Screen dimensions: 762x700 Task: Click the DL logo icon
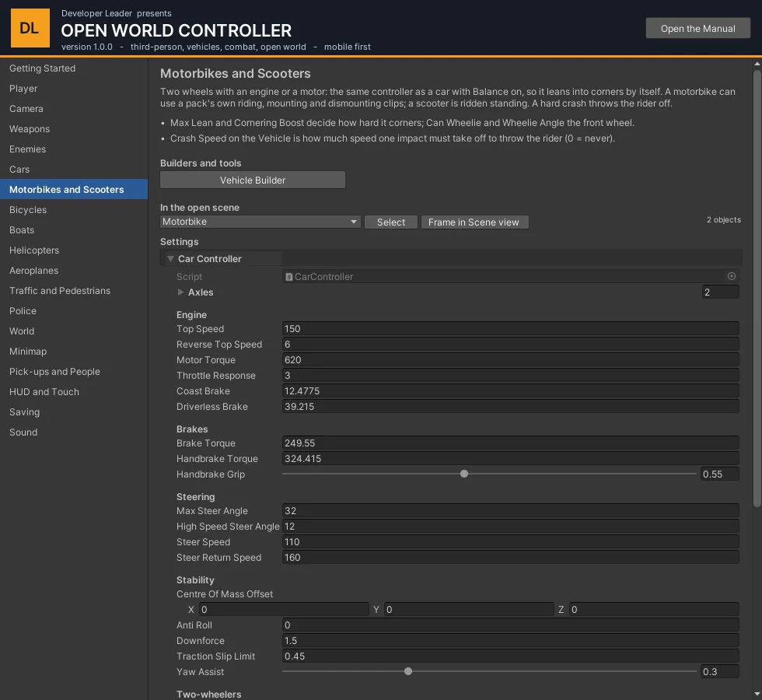coord(30,28)
